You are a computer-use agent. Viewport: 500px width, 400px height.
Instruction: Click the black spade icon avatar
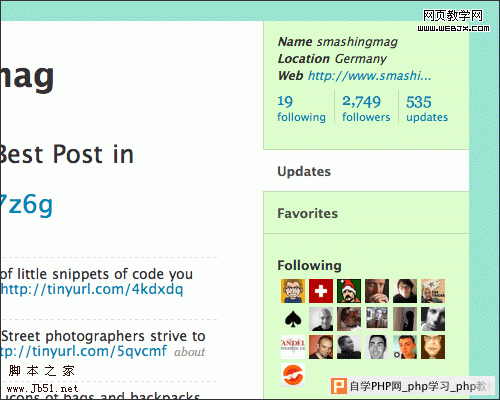click(x=293, y=319)
